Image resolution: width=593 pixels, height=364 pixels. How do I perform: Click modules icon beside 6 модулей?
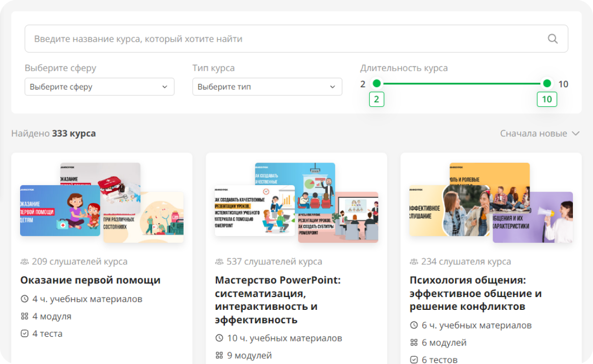click(x=414, y=343)
